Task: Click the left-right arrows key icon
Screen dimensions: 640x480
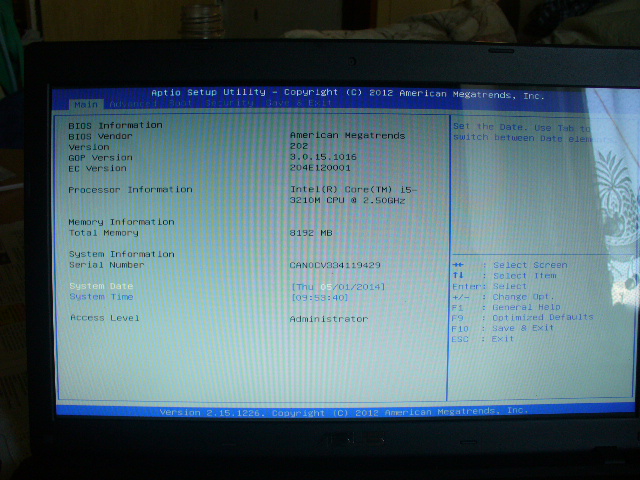Action: [458, 265]
